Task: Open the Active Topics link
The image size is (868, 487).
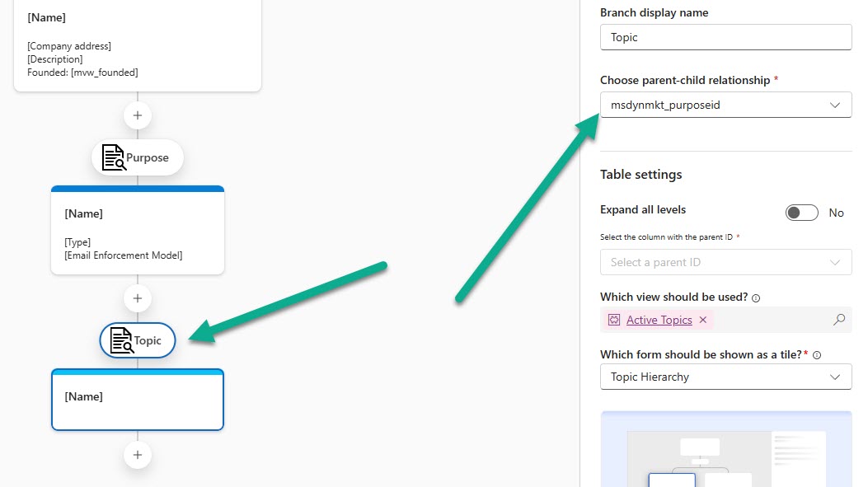Action: click(x=659, y=320)
